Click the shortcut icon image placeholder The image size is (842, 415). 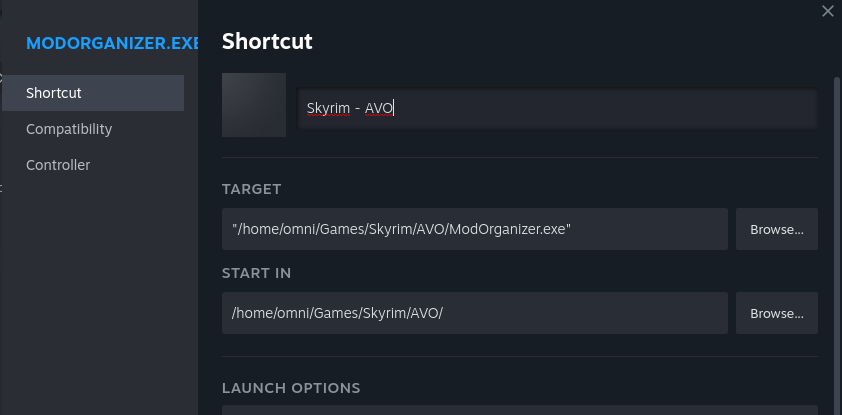[254, 105]
